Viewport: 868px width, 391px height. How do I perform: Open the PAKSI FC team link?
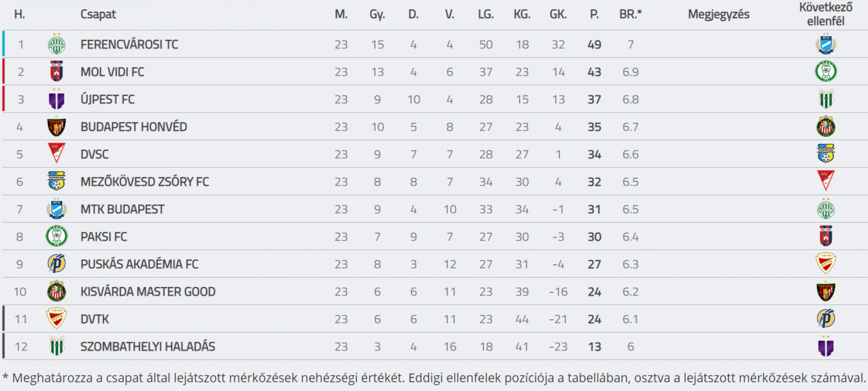point(104,237)
